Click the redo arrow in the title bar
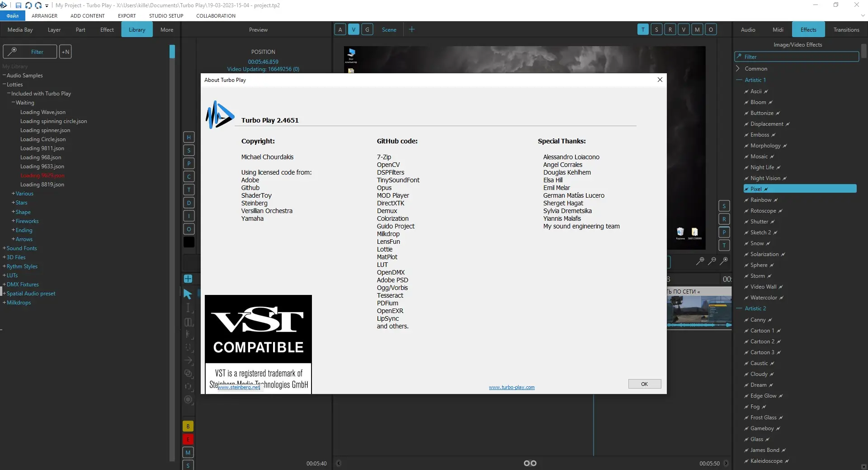868x470 pixels. pyautogui.click(x=38, y=5)
